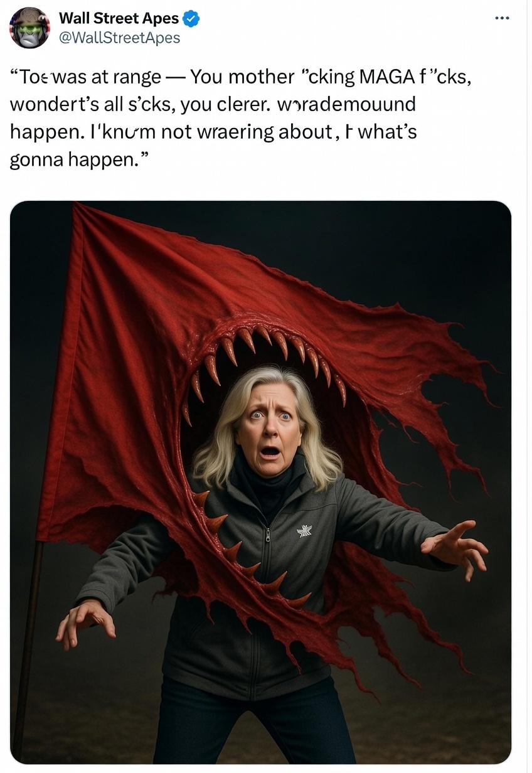Open the three-dot more options menu
The image size is (532, 773).
[502, 18]
